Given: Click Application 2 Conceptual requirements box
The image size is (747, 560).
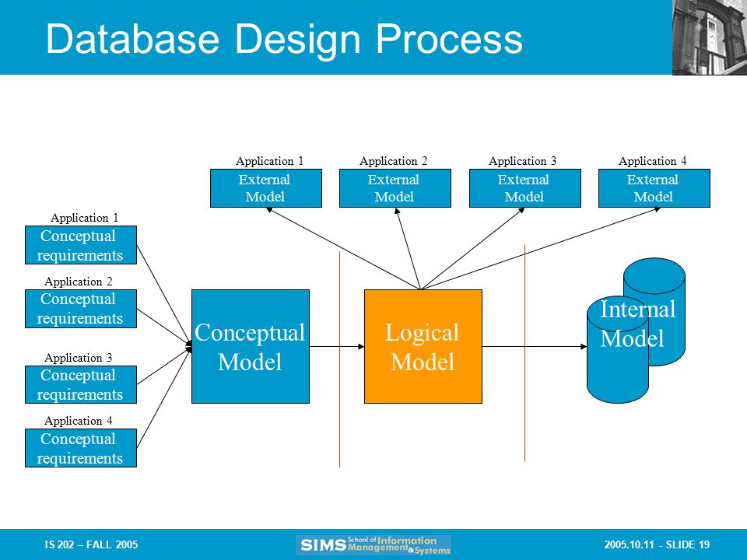Looking at the screenshot, I should (x=81, y=309).
